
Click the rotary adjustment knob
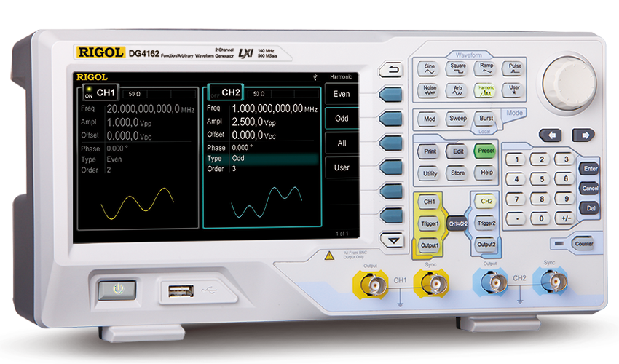tap(569, 83)
